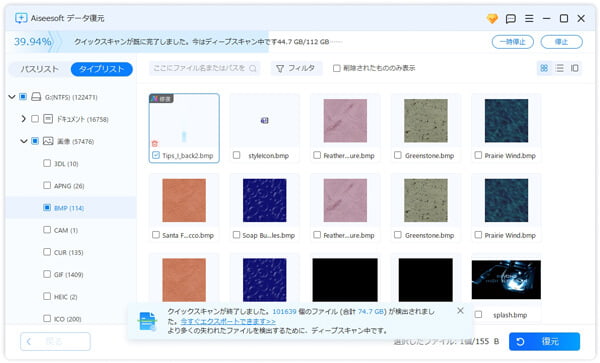
Task: Check the ドキュメント (16758) checkbox
Action: tap(35, 119)
